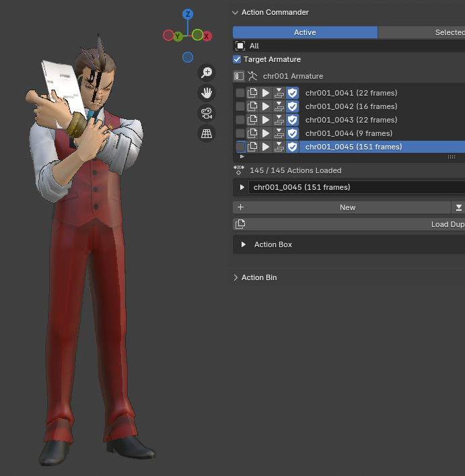The height and width of the screenshot is (476, 465).
Task: Click the action list resize grip dots
Action: point(452,157)
